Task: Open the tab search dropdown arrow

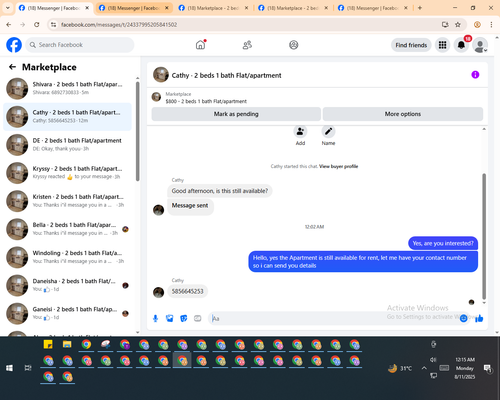Action: (8, 8)
